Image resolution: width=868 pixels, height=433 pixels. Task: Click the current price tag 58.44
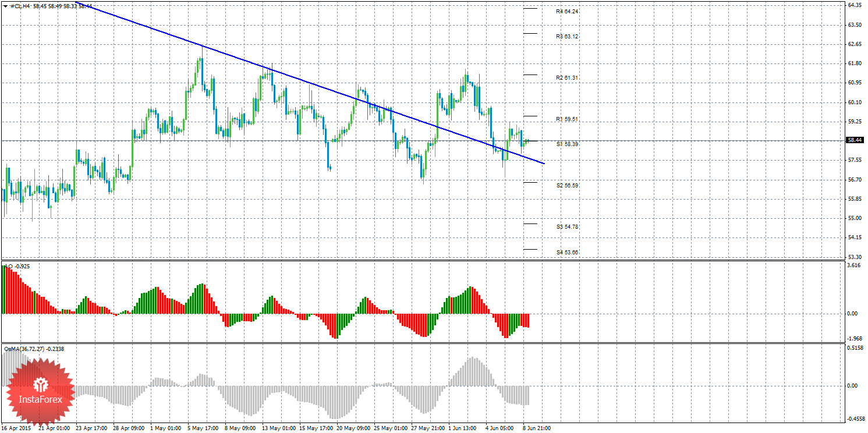[x=855, y=140]
